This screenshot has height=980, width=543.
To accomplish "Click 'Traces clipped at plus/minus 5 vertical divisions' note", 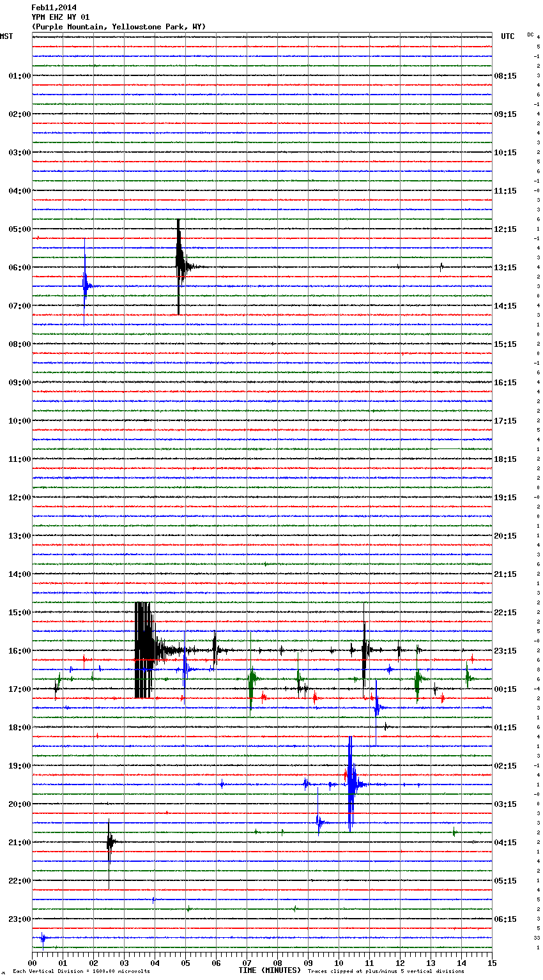I will point(386,972).
